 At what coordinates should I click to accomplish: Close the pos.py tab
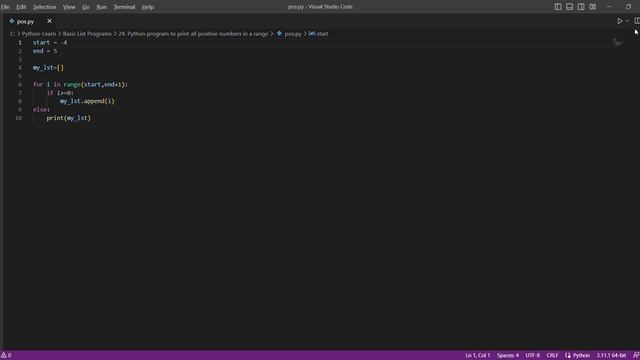pos(49,21)
